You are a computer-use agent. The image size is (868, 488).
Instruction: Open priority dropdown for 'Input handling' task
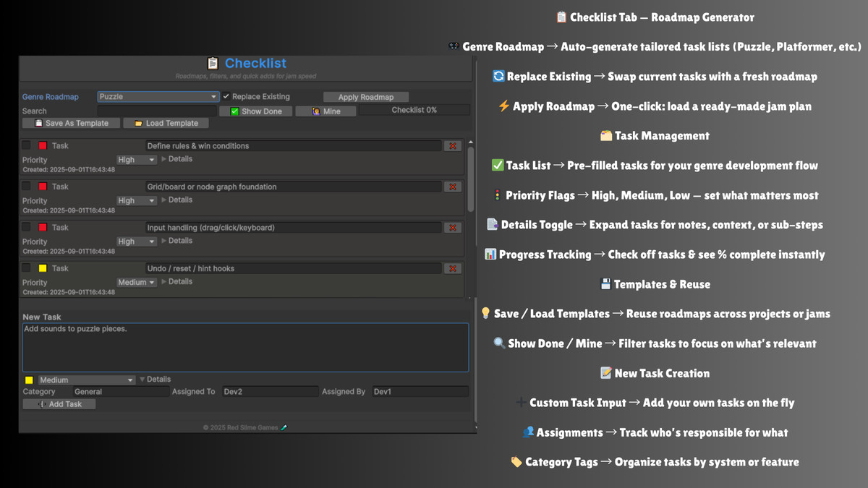point(137,241)
